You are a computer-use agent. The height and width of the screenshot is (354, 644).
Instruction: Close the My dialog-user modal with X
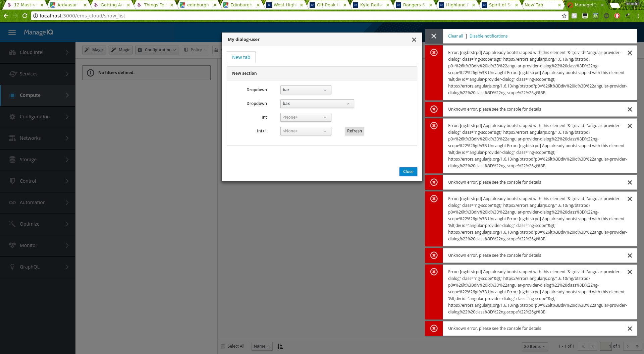point(414,40)
